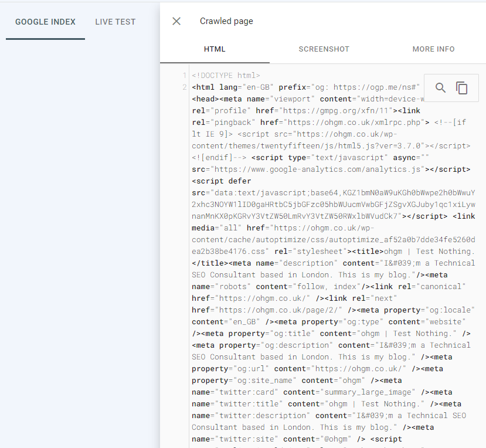This screenshot has width=486, height=448.
Task: Click the '@ohgm' content value
Action: [x=336, y=439]
